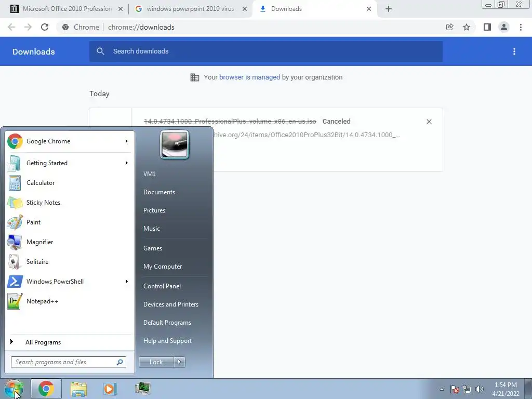The width and height of the screenshot is (532, 399).
Task: Click the volume speaker tray icon
Action: click(x=480, y=389)
